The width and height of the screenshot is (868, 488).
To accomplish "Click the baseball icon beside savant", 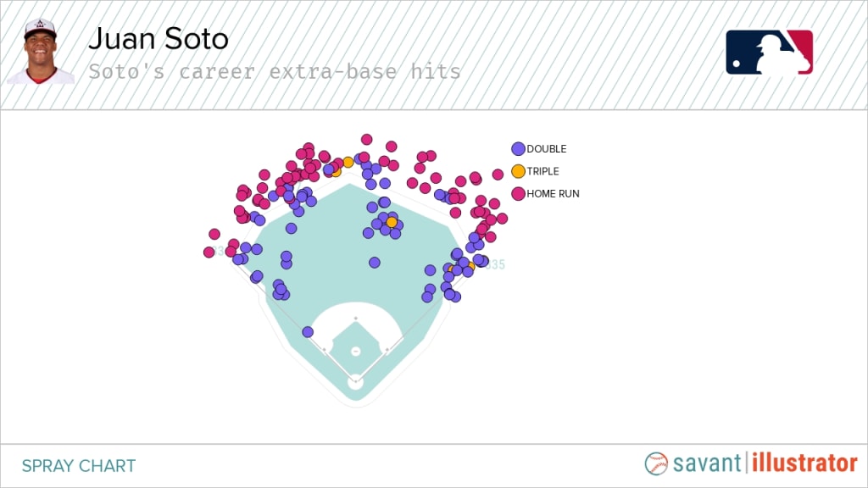I will pyautogui.click(x=656, y=463).
